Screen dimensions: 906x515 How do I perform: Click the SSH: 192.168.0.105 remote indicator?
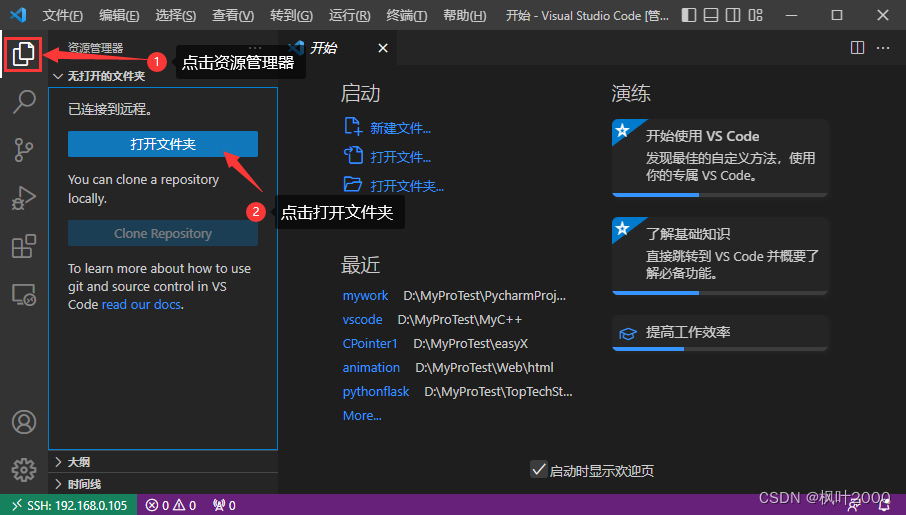[x=68, y=505]
